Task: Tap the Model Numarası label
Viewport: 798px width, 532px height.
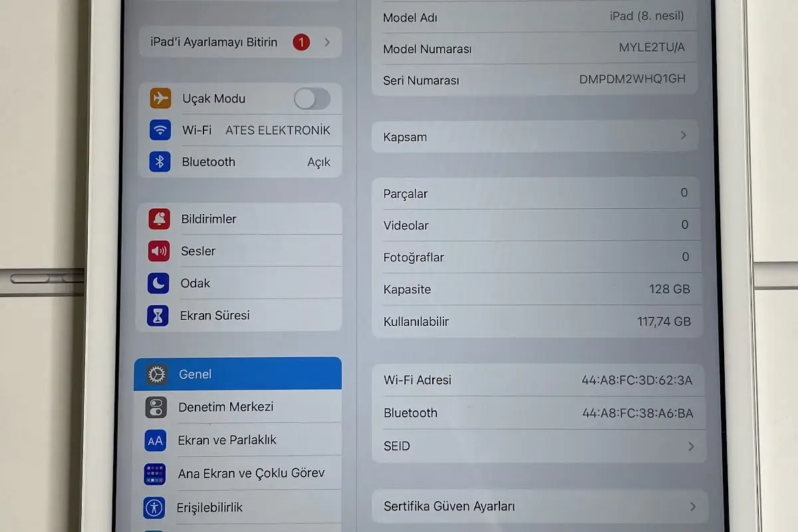Action: [428, 49]
